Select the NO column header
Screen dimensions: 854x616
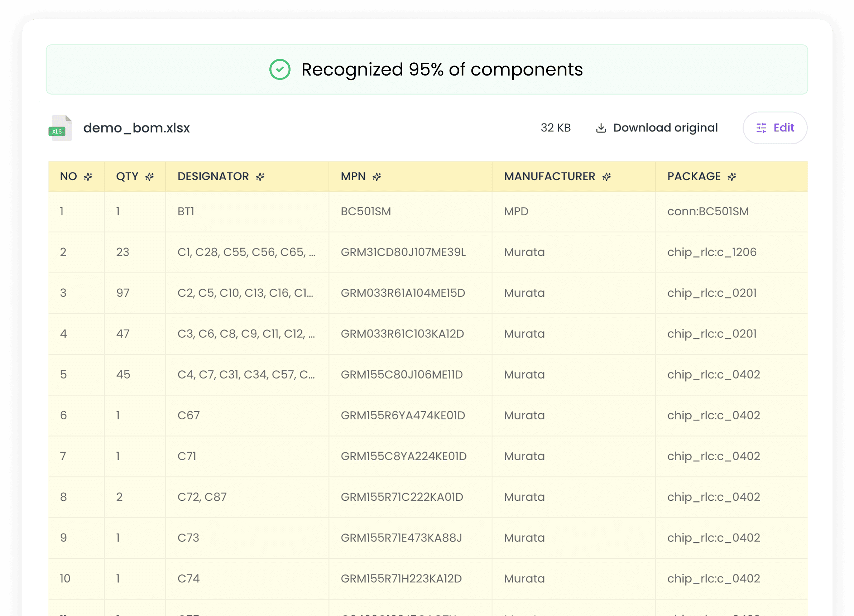click(x=76, y=177)
